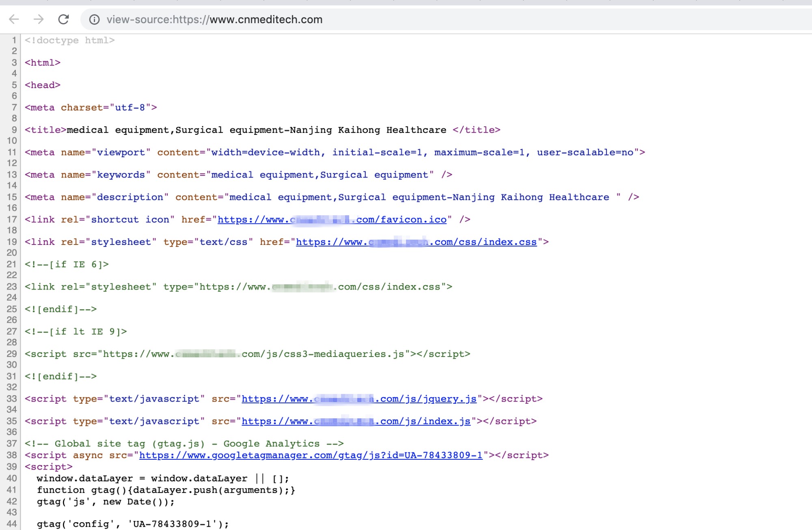Open the googletagmanager gtag/js link
812x530 pixels.
coord(311,455)
